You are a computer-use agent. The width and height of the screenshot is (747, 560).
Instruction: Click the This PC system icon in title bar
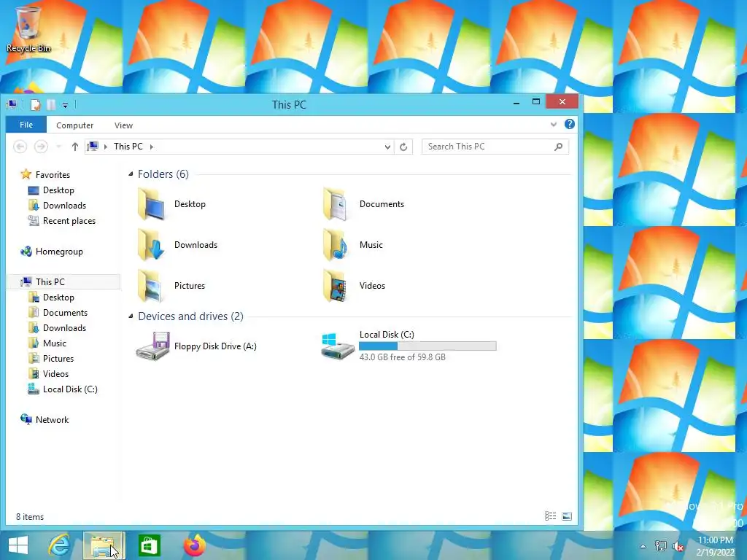[x=12, y=105]
